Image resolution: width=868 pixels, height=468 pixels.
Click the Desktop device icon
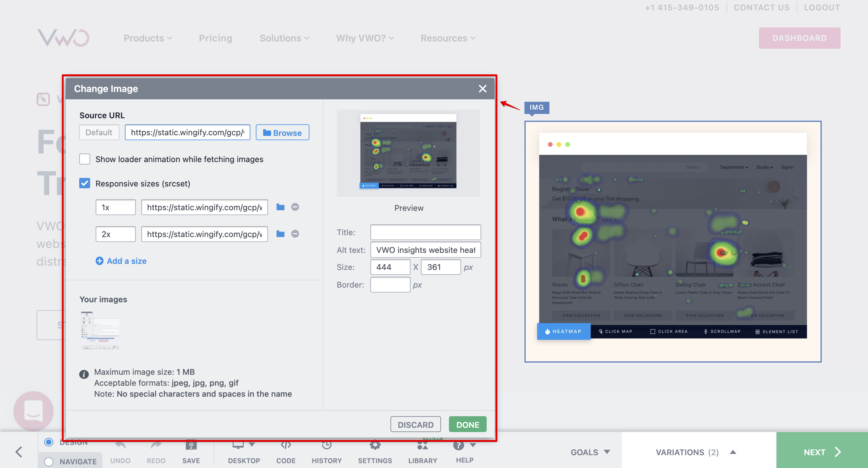[238, 445]
